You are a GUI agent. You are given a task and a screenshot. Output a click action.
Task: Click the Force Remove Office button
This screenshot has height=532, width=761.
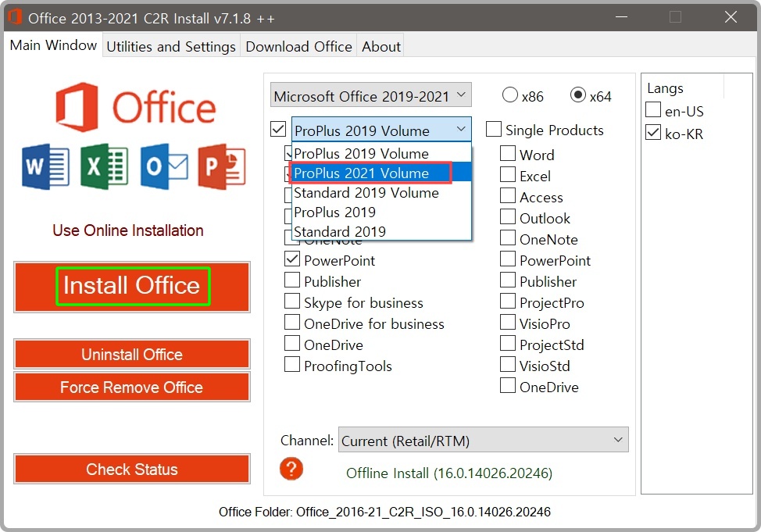pos(132,387)
